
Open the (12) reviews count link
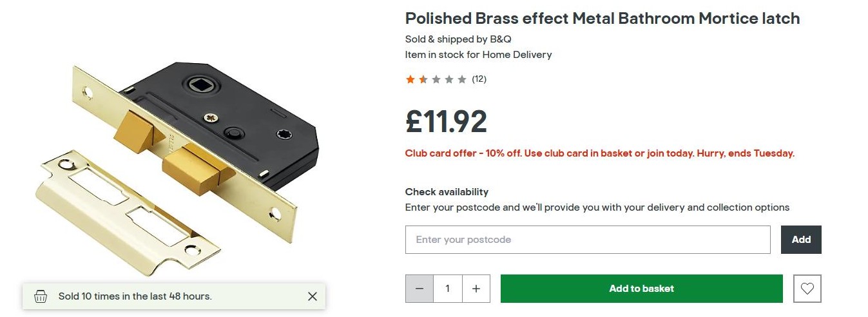pyautogui.click(x=479, y=79)
